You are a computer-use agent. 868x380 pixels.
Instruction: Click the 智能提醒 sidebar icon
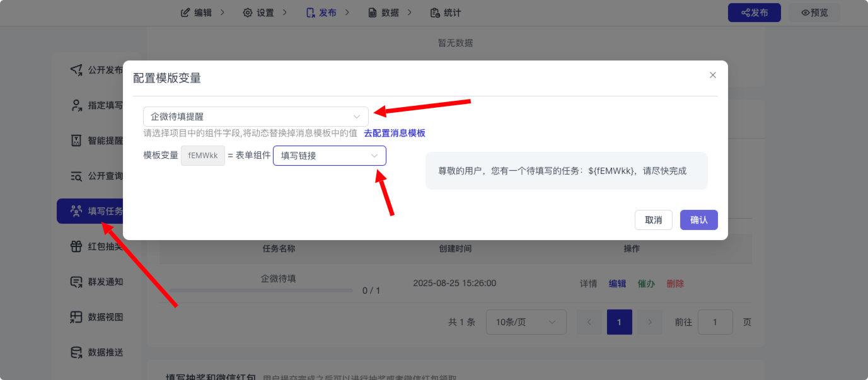[x=76, y=141]
